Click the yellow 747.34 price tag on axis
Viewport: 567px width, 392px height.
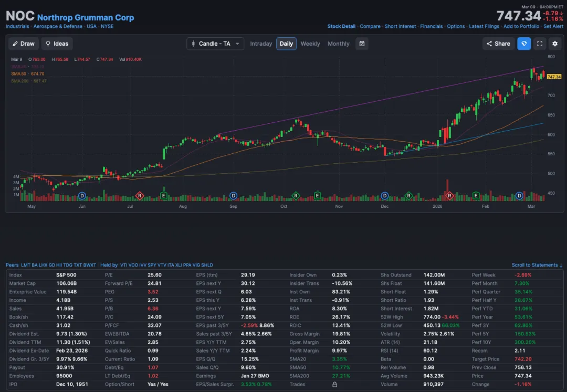[x=554, y=77]
